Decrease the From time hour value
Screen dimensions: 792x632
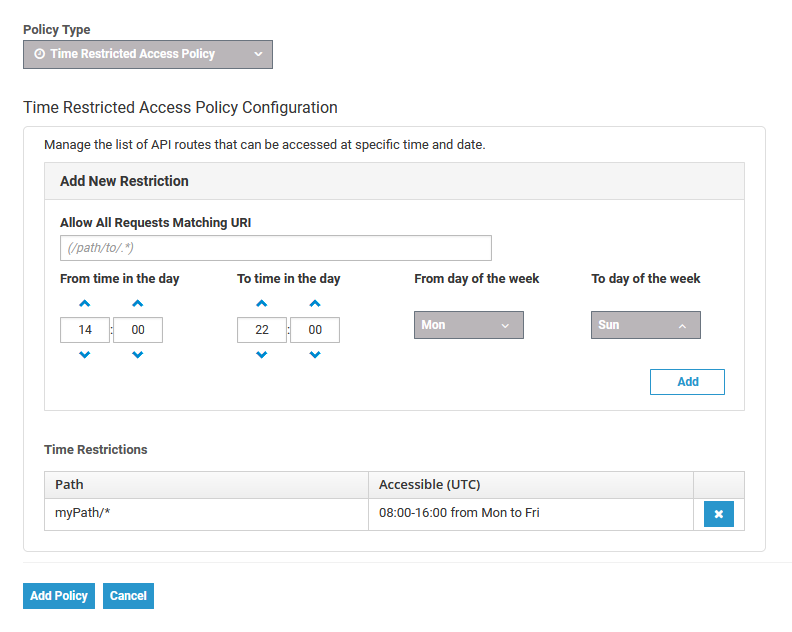tap(85, 355)
